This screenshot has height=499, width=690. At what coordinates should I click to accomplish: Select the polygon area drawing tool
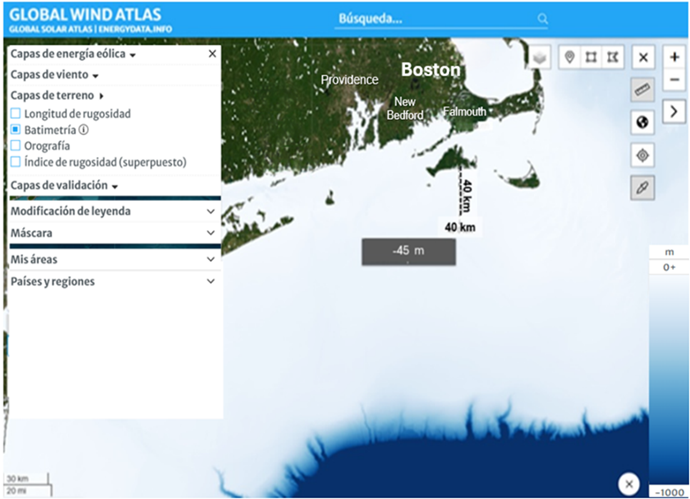613,57
